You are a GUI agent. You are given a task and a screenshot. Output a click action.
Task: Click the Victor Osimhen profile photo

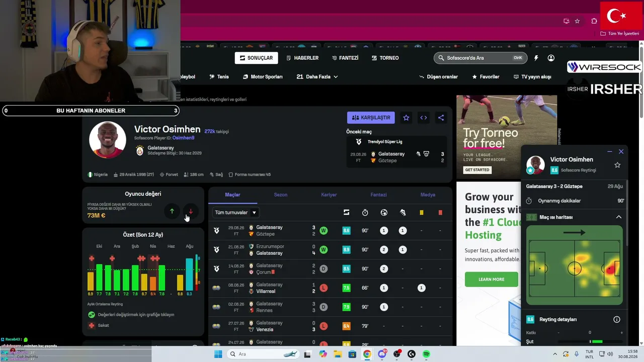(x=108, y=139)
